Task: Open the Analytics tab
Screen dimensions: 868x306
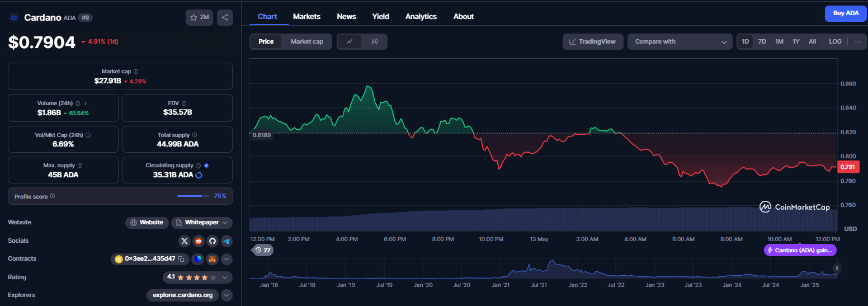Action: (421, 16)
